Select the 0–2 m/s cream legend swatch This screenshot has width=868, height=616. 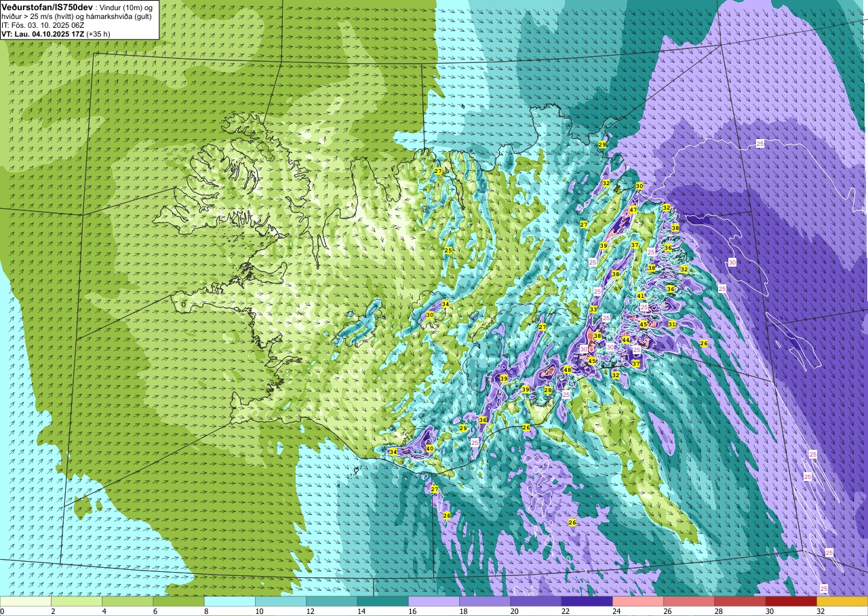point(26,601)
